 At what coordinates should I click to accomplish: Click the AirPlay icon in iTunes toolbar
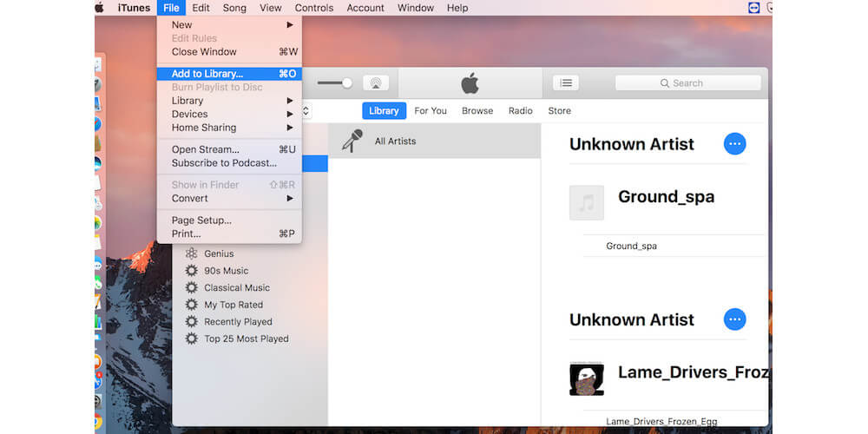click(376, 83)
